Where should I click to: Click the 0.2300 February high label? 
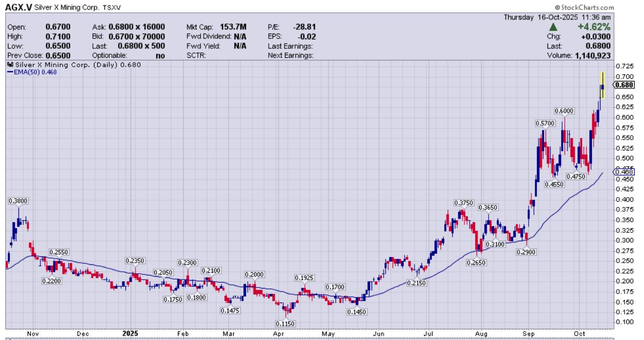tap(188, 263)
